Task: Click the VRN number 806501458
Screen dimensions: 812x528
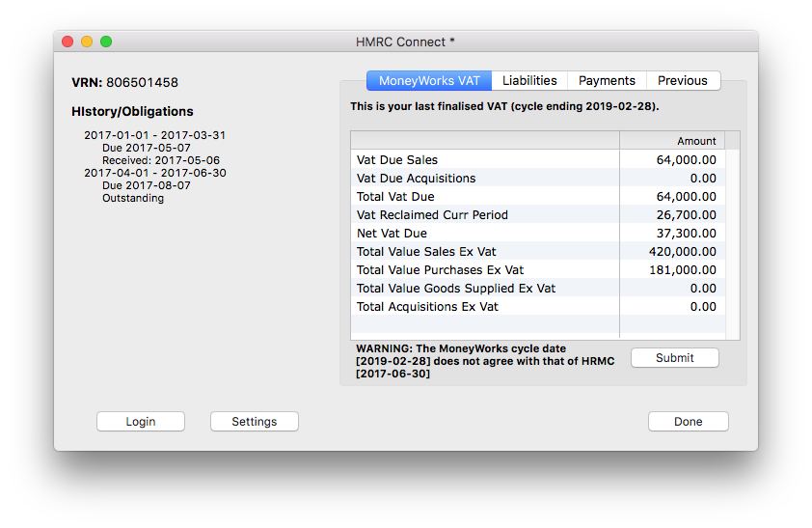Action: pyautogui.click(x=142, y=82)
